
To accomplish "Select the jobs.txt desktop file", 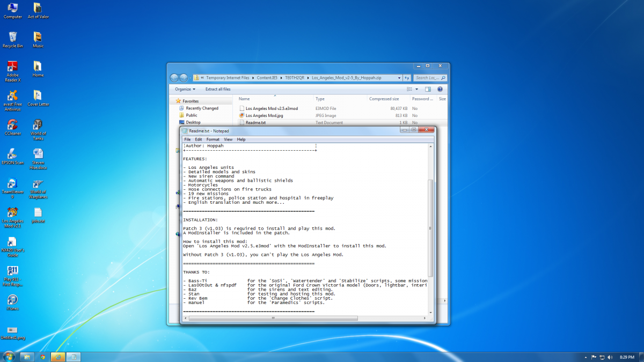I will (38, 215).
